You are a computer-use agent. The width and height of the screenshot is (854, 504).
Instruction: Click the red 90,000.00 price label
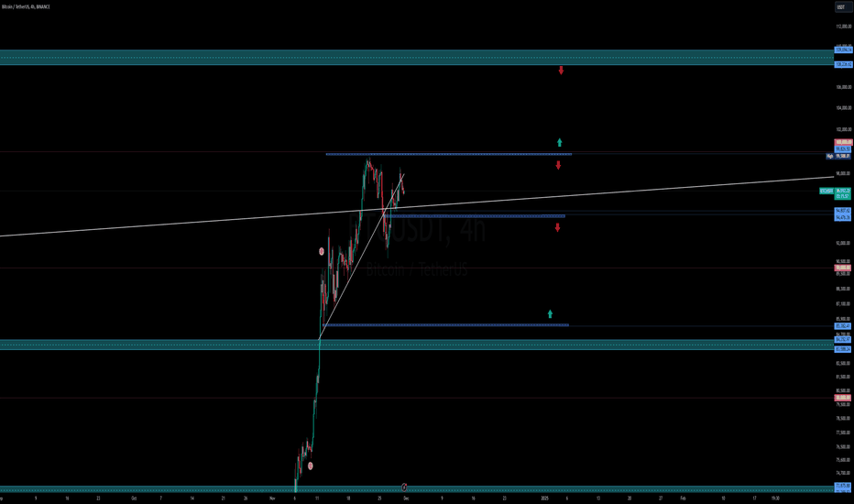(x=843, y=268)
